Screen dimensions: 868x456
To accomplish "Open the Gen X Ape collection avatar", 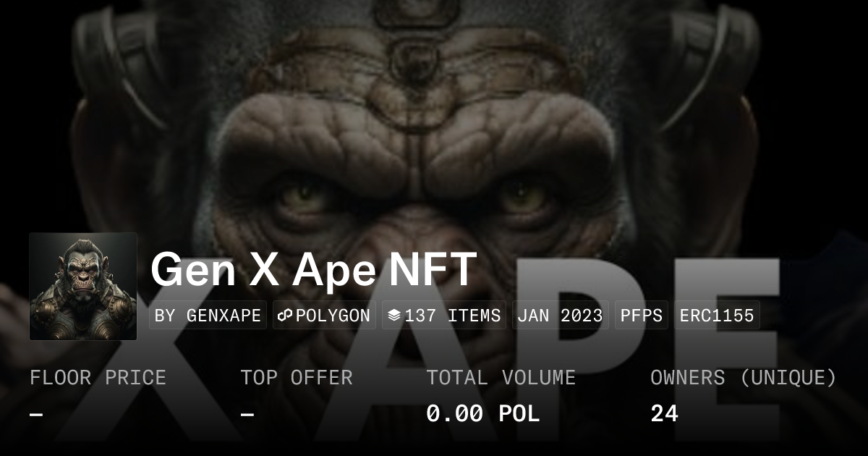I will pyautogui.click(x=83, y=287).
